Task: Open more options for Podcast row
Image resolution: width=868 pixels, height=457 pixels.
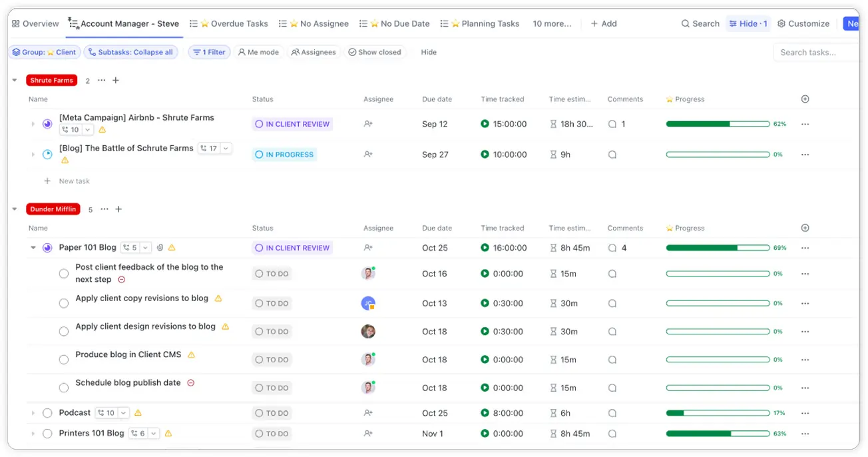Action: pos(805,413)
